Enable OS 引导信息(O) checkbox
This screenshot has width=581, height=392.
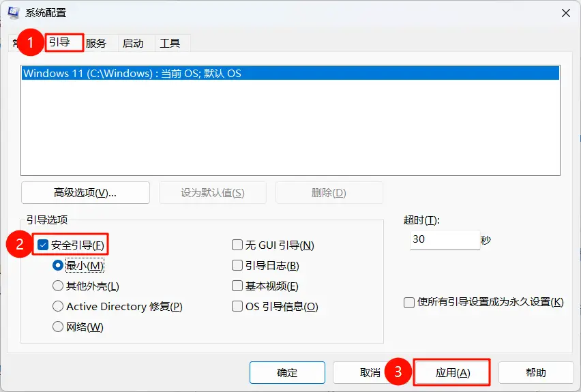pyautogui.click(x=237, y=306)
